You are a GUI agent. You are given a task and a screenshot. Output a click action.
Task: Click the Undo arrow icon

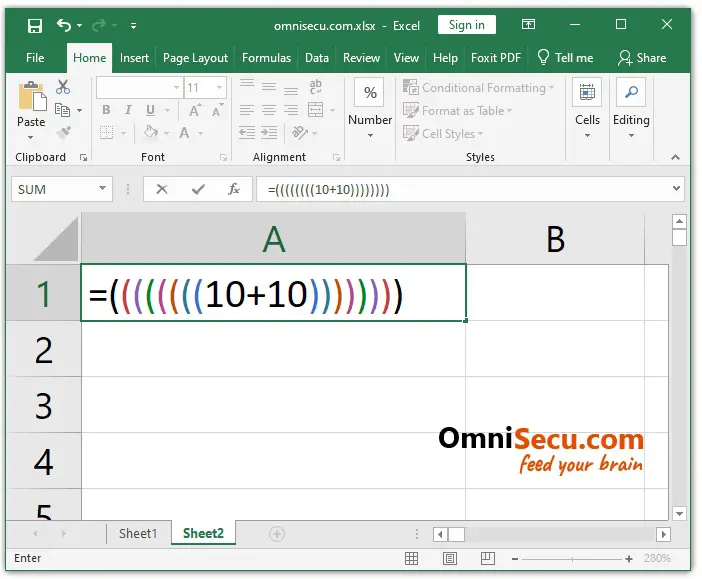[65, 26]
